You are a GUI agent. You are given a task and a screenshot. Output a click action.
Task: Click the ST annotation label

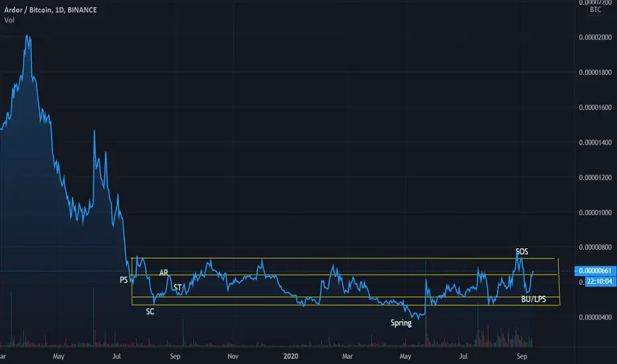click(177, 288)
